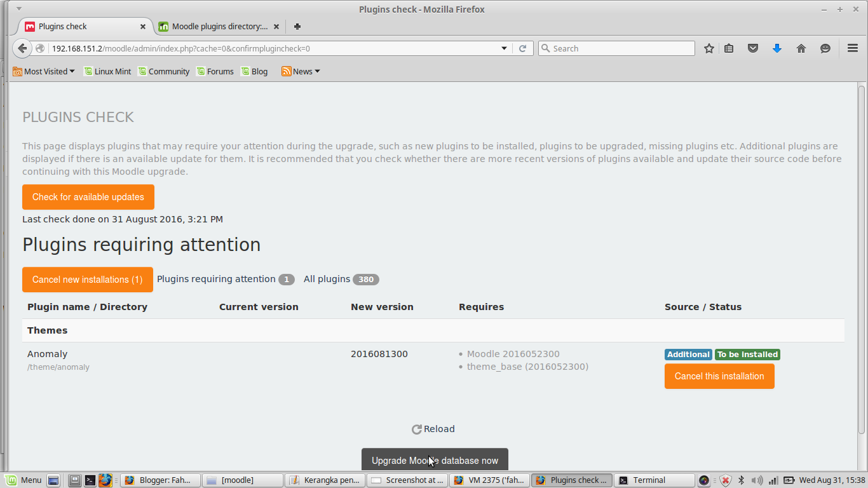Select All plugins 380 filter link
Image resolution: width=868 pixels, height=488 pixels.
point(341,279)
